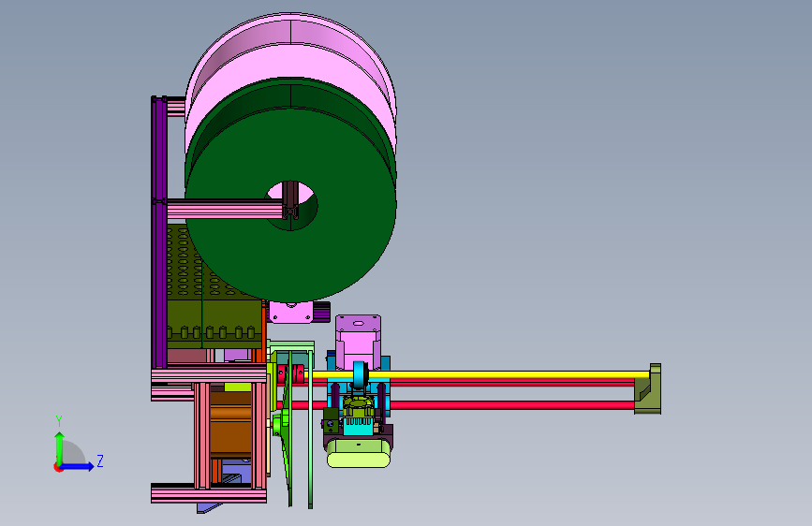The image size is (812, 526).
Task: Click the blue Z axis arrow of triad
Action: pyautogui.click(x=79, y=466)
